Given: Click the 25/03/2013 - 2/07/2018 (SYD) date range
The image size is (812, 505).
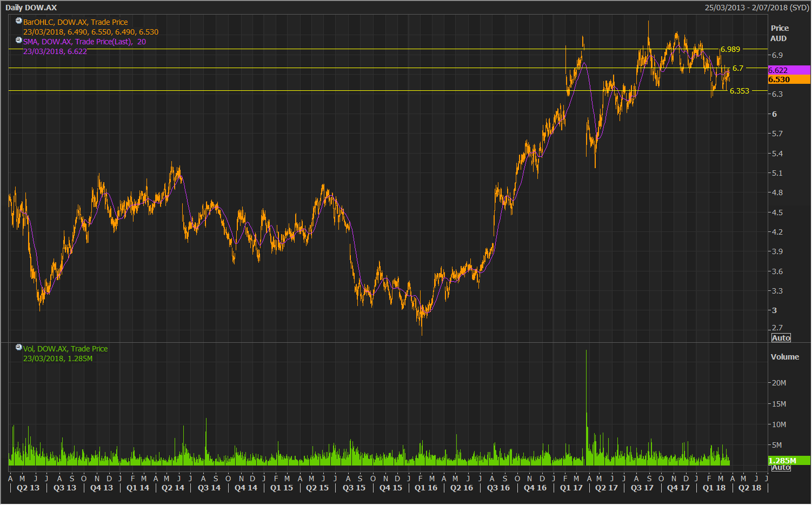Looking at the screenshot, I should coord(757,8).
